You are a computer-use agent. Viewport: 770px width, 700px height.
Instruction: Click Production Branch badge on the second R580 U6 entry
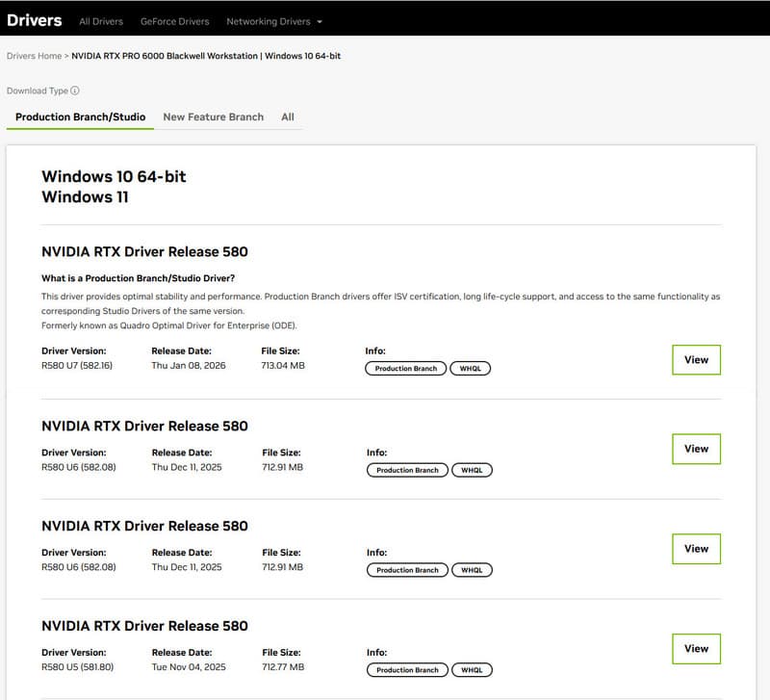407,570
